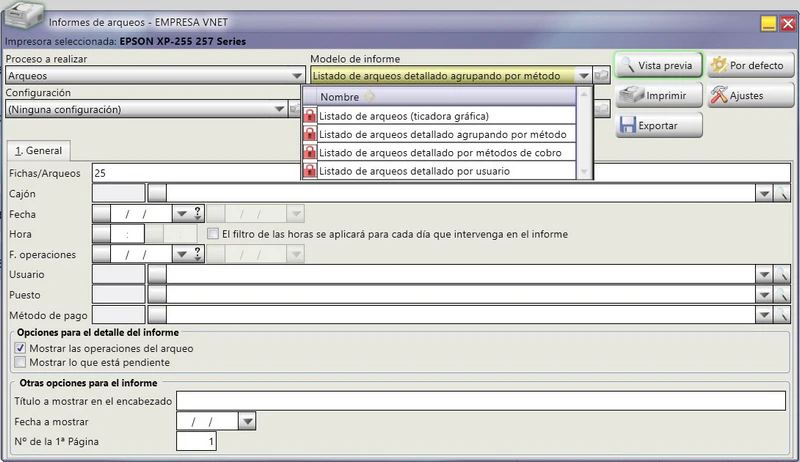Expand the Proceso a realizar dropdown

(296, 75)
